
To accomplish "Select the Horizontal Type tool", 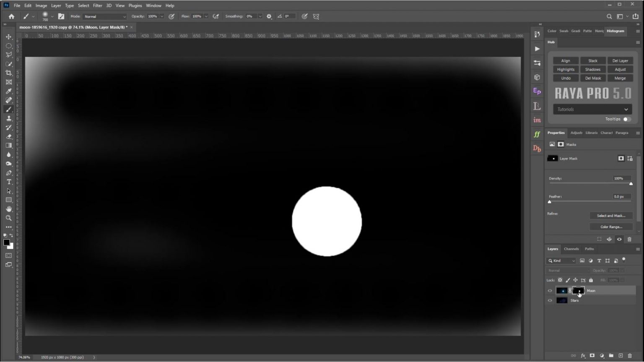I will (x=8, y=182).
